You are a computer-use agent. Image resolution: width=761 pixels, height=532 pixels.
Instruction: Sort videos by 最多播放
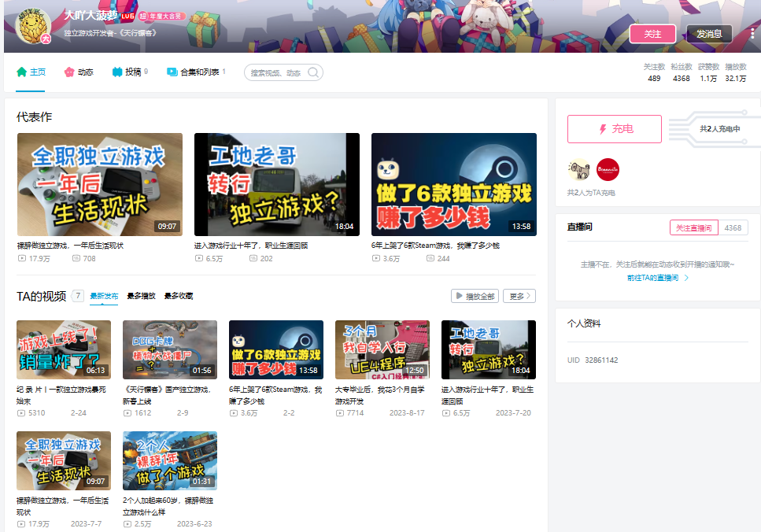click(141, 296)
